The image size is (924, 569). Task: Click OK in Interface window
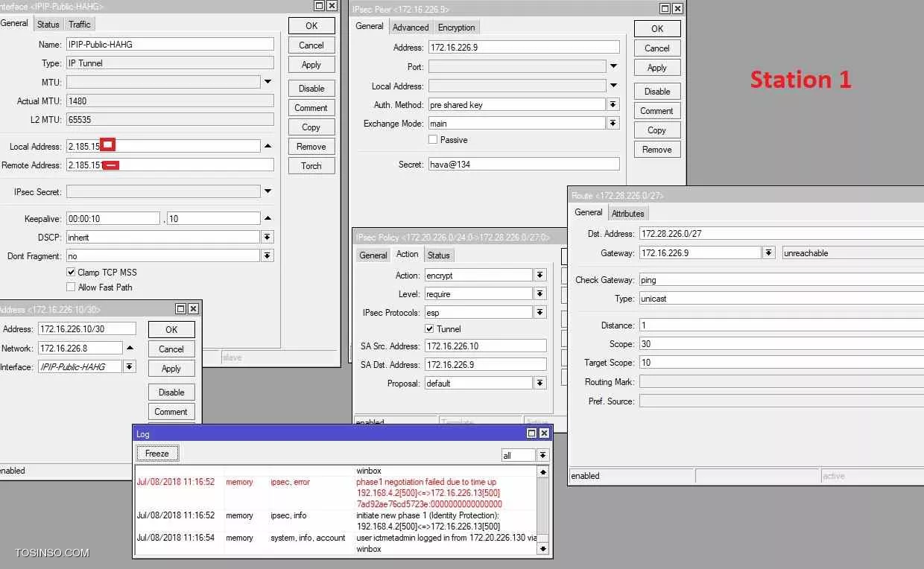pyautogui.click(x=311, y=25)
